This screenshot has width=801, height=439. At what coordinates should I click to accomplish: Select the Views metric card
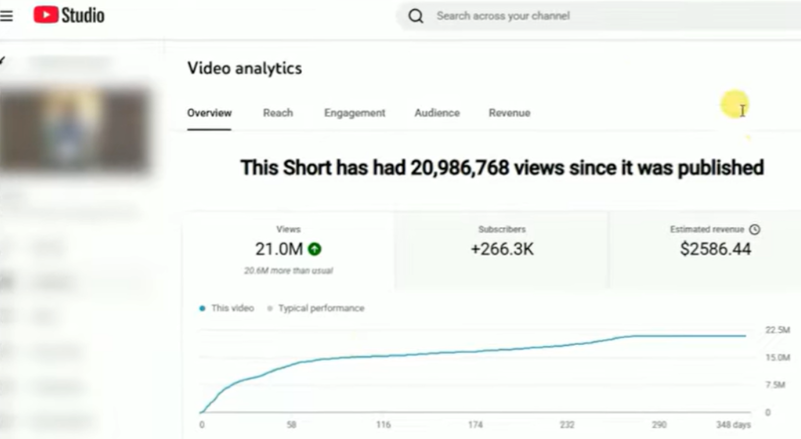tap(288, 249)
